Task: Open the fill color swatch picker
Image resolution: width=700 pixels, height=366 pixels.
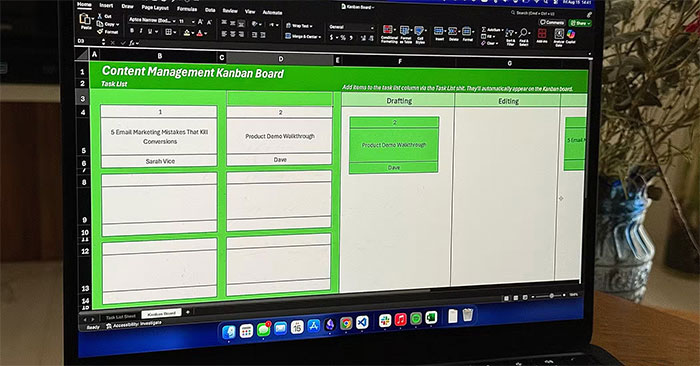Action: (187, 33)
